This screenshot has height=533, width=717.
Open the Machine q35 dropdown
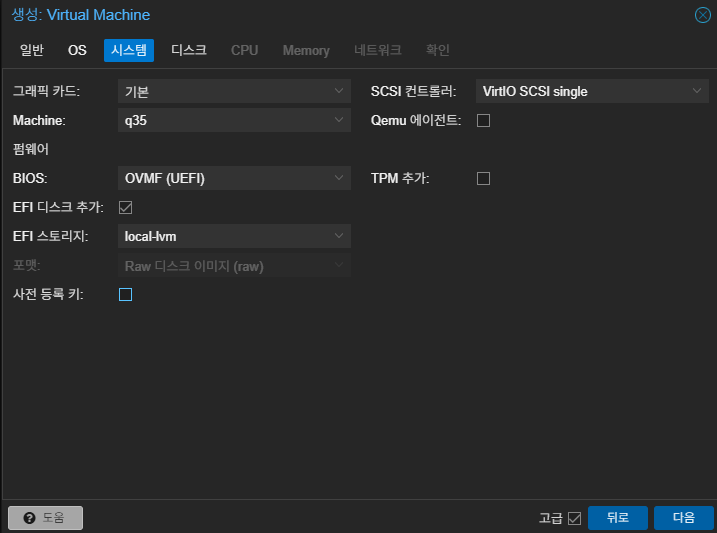pyautogui.click(x=234, y=120)
